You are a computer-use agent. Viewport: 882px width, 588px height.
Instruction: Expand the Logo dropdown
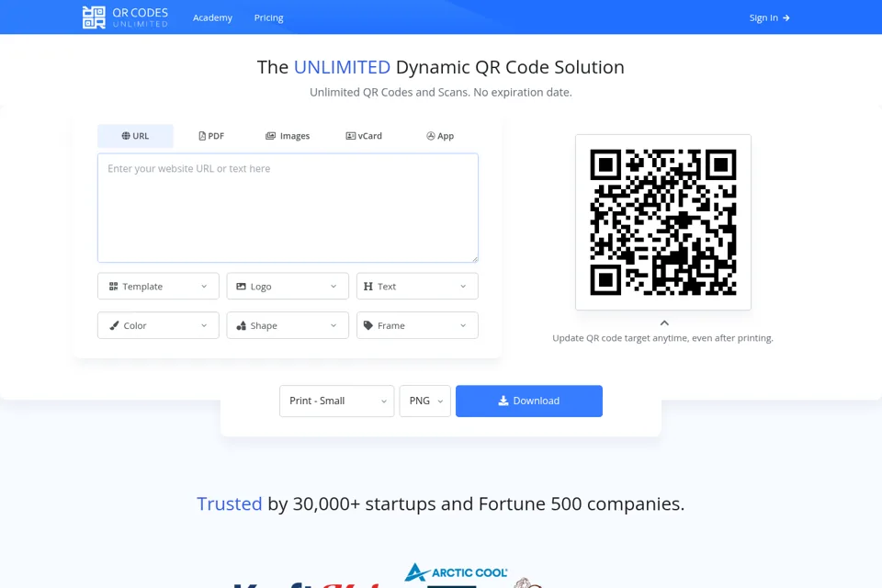[288, 287]
